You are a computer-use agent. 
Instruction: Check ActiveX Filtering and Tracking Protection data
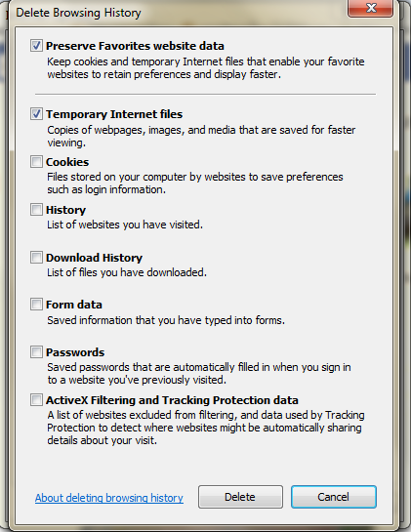pos(36,399)
